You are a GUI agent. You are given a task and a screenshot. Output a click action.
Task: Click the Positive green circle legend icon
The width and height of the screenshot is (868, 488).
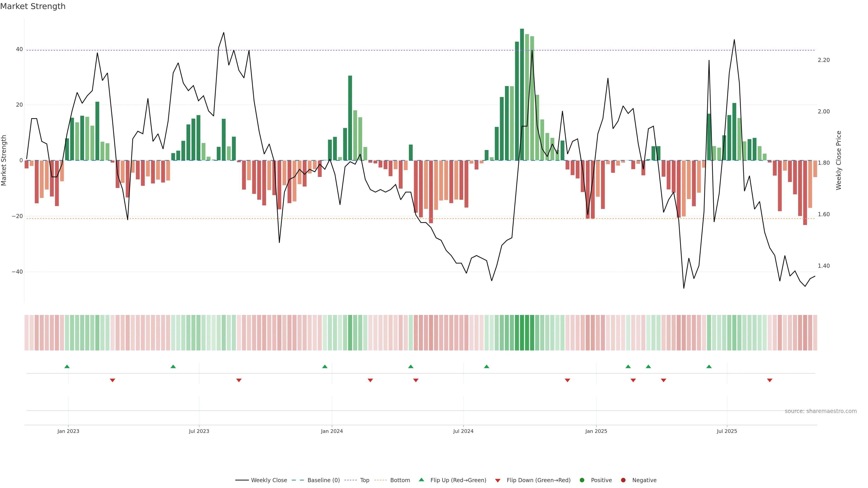(x=582, y=480)
